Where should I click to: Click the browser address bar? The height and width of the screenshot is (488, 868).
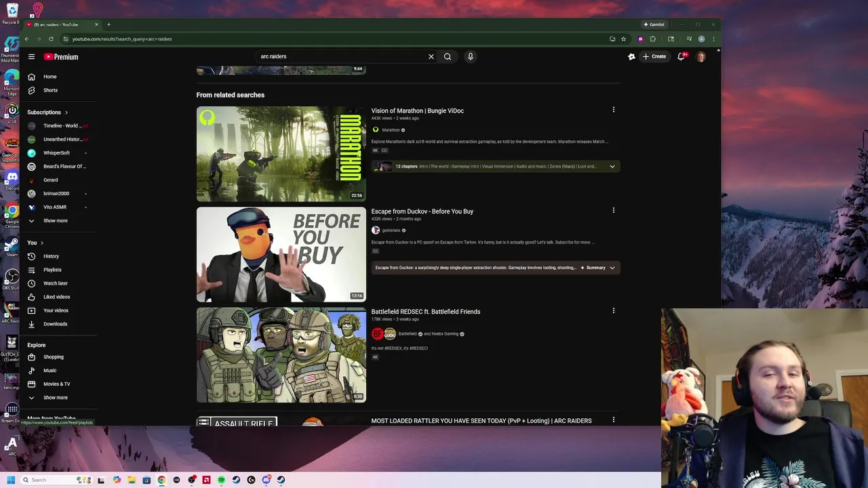pyautogui.click(x=332, y=39)
